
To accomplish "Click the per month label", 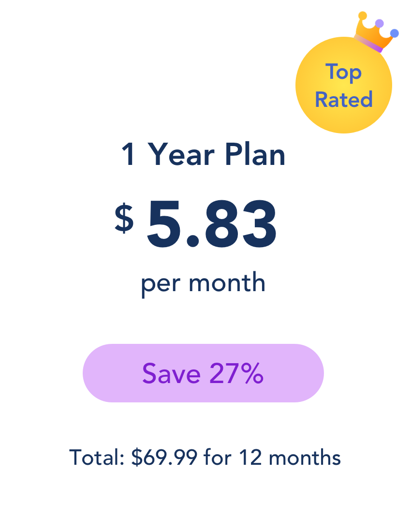I will pos(203,283).
